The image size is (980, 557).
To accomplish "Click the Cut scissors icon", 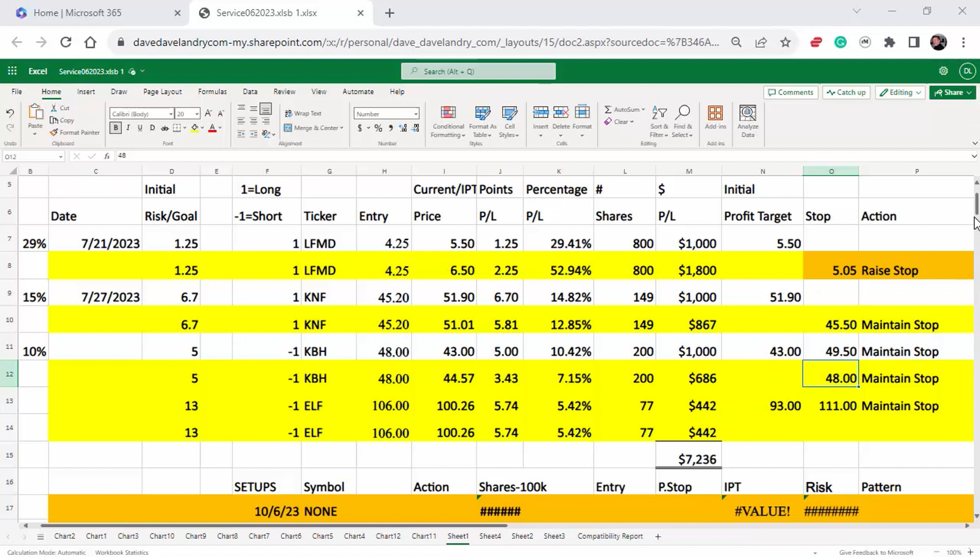I will [x=54, y=108].
